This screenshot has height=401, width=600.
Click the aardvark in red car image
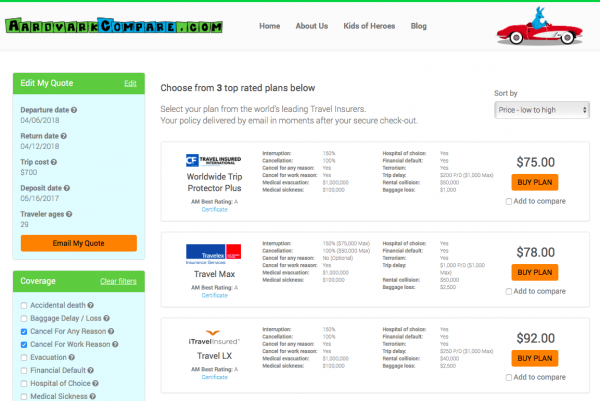click(540, 26)
